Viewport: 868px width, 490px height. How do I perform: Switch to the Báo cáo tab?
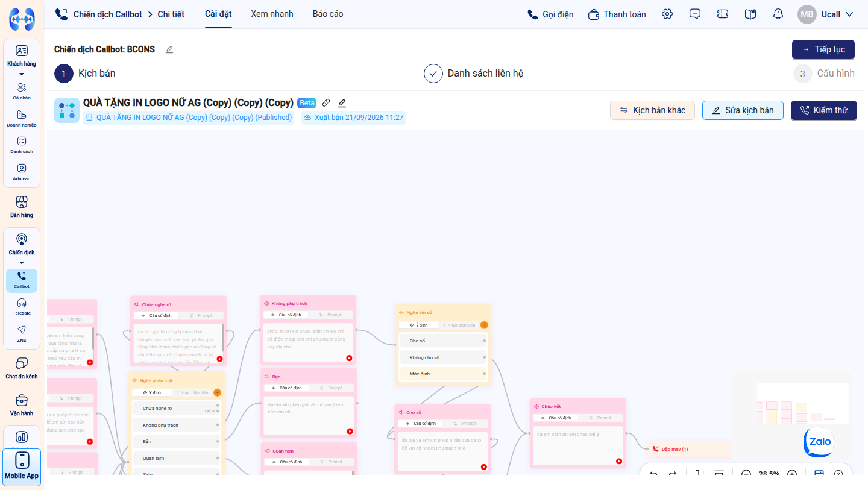pyautogui.click(x=328, y=14)
